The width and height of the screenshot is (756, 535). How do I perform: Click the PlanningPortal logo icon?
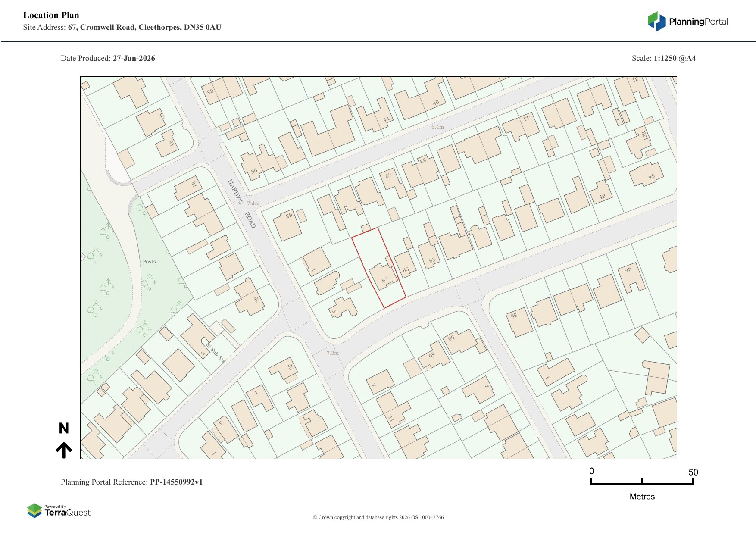click(656, 22)
